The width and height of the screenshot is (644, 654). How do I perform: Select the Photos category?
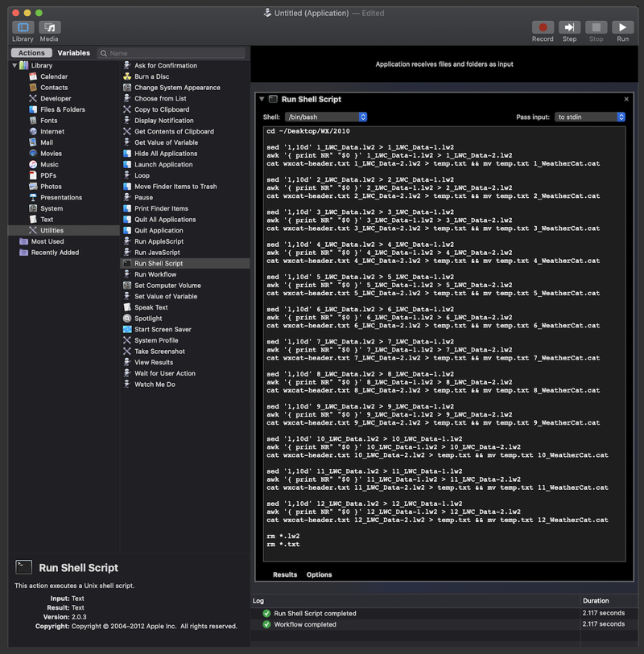point(51,187)
